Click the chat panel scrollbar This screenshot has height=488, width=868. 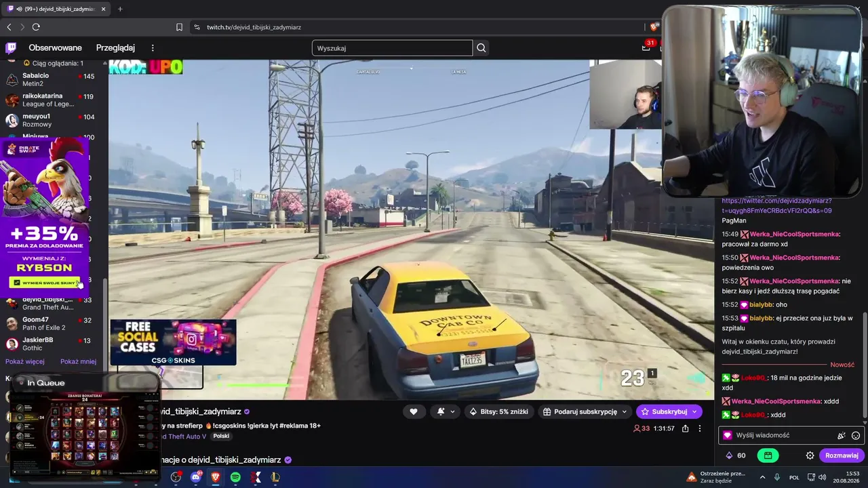point(865,366)
